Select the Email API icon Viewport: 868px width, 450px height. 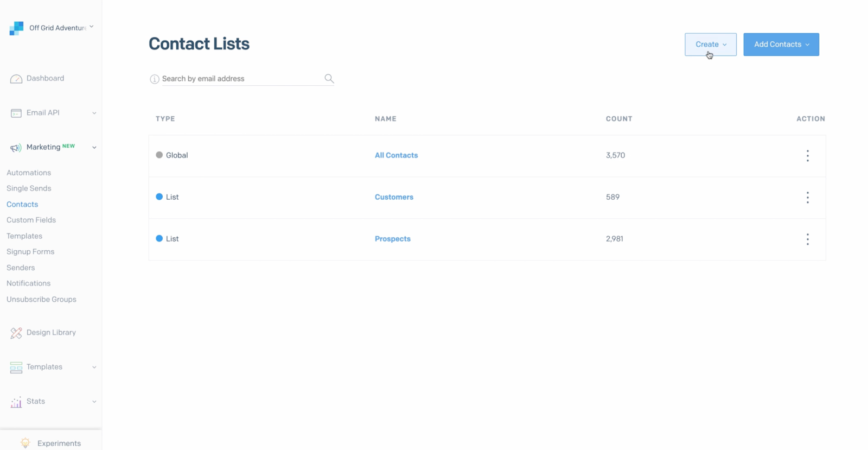[16, 112]
